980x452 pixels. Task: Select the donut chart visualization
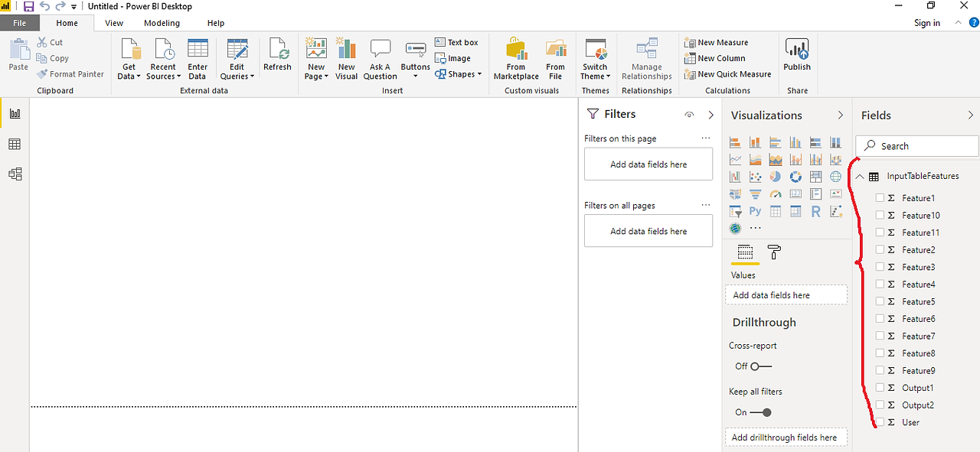click(x=795, y=177)
